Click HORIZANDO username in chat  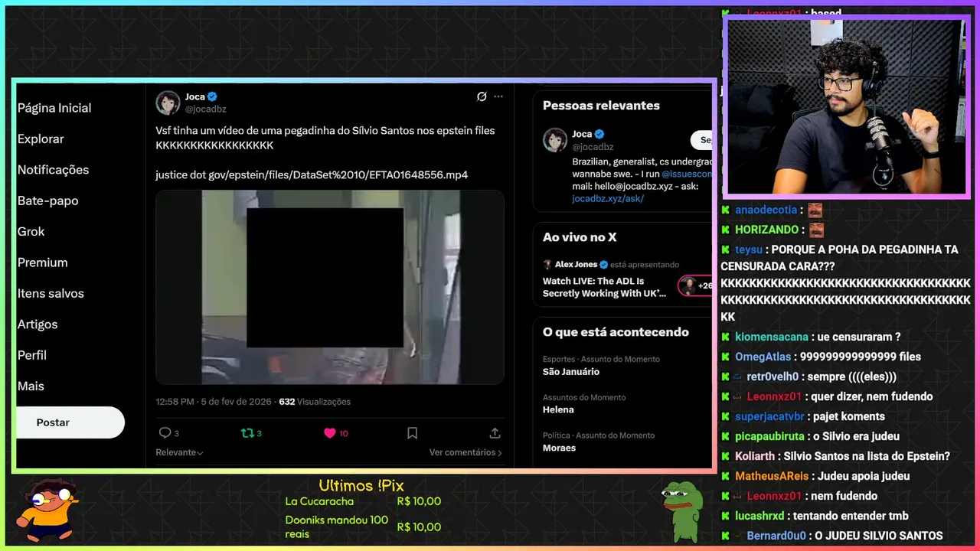767,230
